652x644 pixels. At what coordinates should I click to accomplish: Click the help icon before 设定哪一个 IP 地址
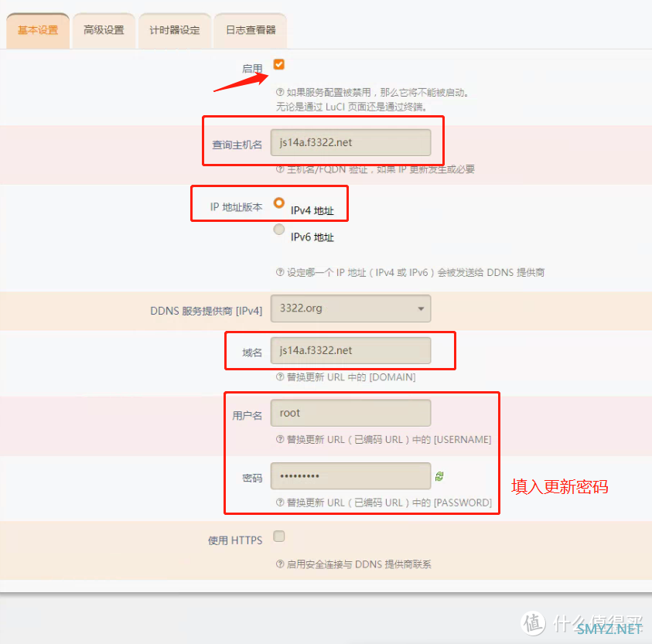[x=280, y=272]
